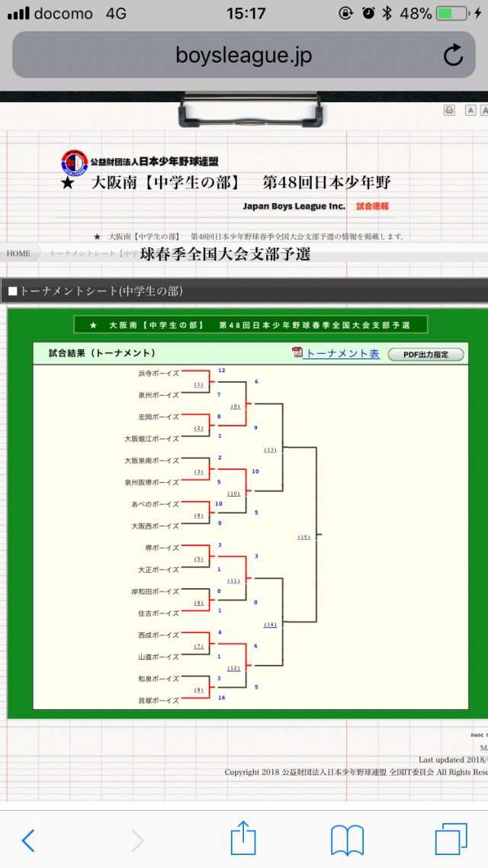Viewport: 488px width, 868px height.
Task: Click the printer icon at page top
Action: click(x=449, y=111)
